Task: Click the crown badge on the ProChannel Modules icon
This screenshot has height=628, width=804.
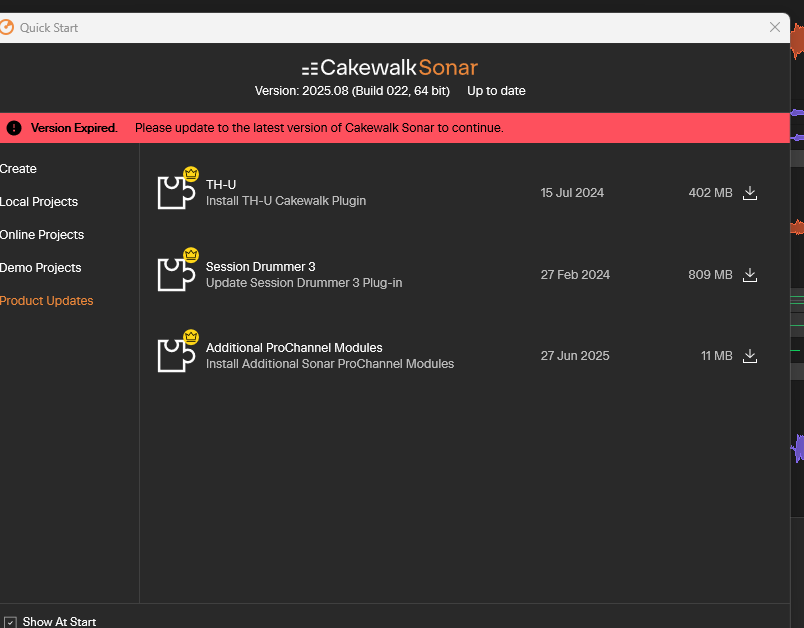Action: pyautogui.click(x=191, y=337)
